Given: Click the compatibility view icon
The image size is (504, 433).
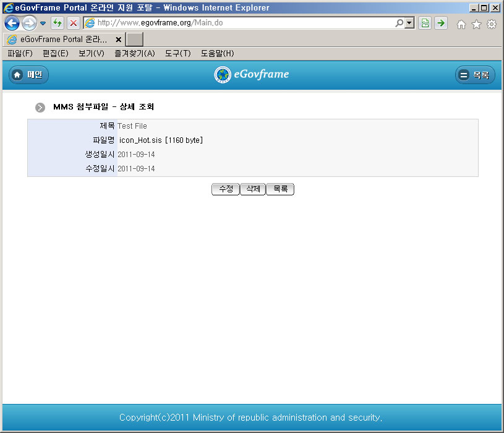Looking at the screenshot, I should [425, 23].
